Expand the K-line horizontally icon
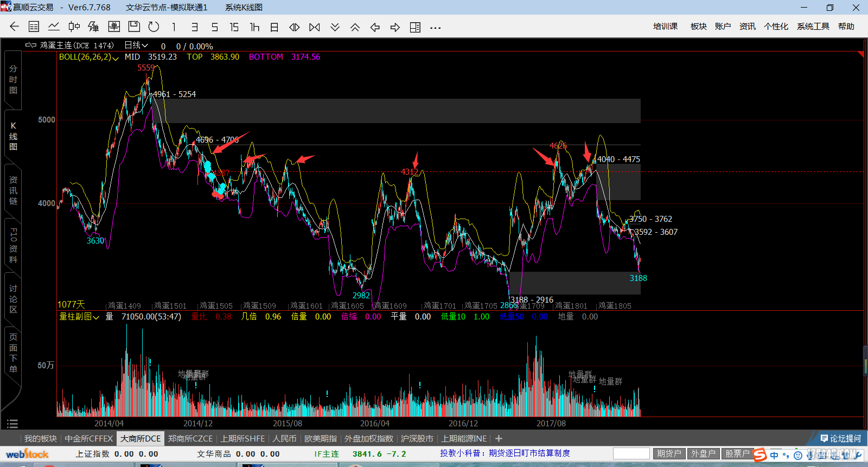Image resolution: width=868 pixels, height=467 pixels. pyautogui.click(x=315, y=27)
